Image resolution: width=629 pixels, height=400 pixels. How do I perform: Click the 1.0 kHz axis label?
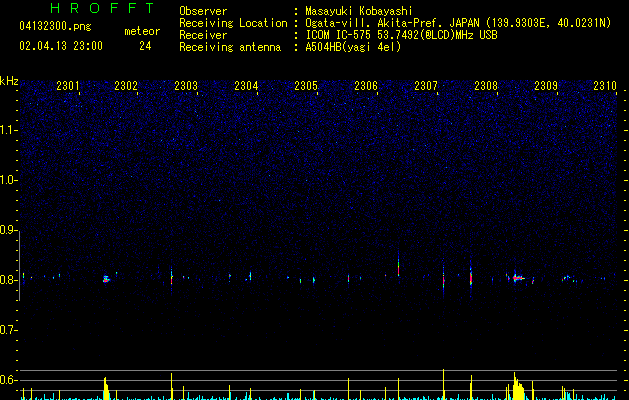(x=8, y=180)
